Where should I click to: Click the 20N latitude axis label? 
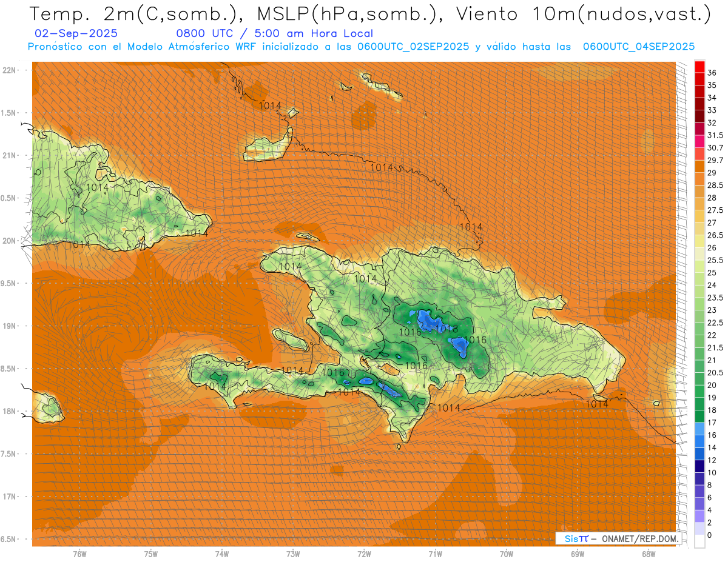10,241
